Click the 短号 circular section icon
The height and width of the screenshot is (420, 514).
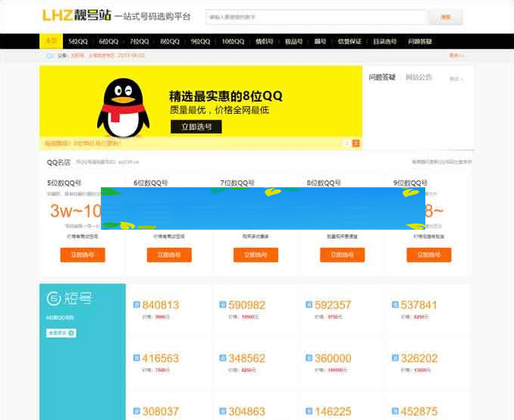[x=55, y=299]
